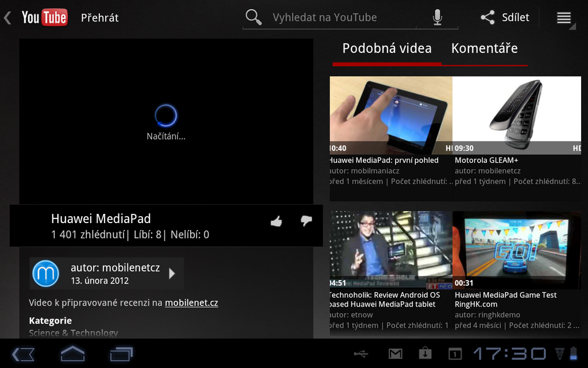Tap the loading spinner in the player
This screenshot has width=588, height=368.
coord(166,115)
